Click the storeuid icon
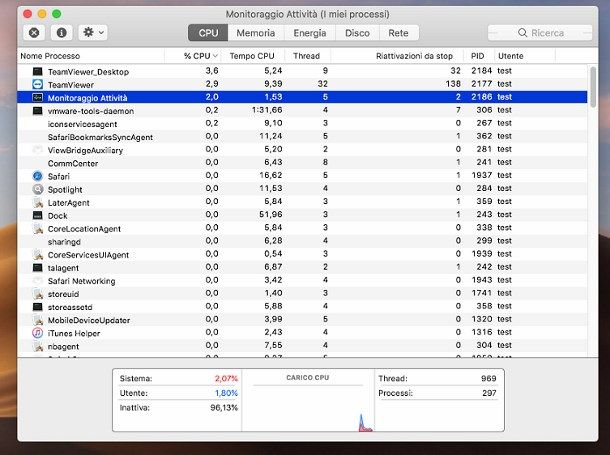 click(x=37, y=294)
